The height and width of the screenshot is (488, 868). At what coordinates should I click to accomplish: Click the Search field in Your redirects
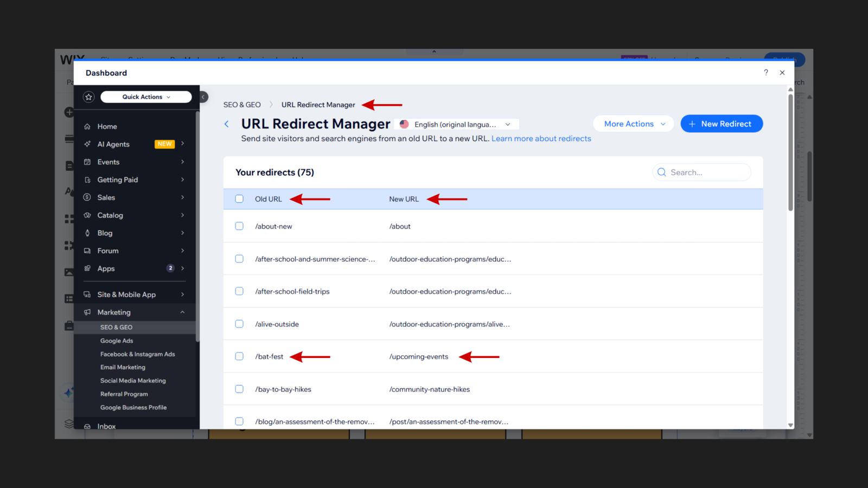701,172
